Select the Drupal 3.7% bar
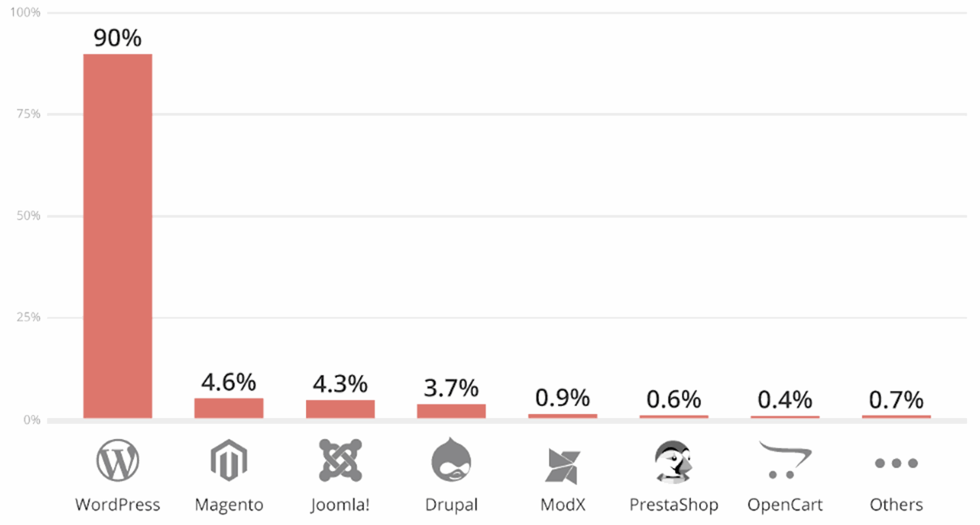Screen dimensions: 980x525 click(x=451, y=411)
